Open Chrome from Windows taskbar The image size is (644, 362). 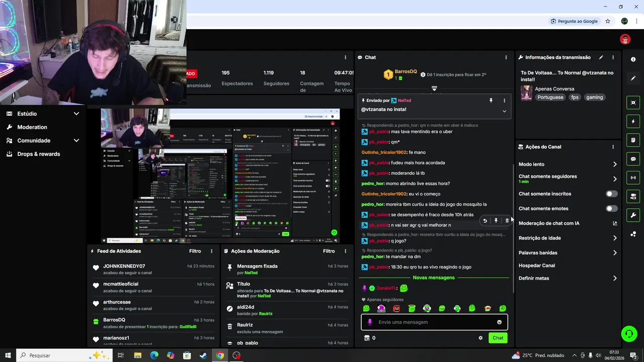[x=220, y=355]
